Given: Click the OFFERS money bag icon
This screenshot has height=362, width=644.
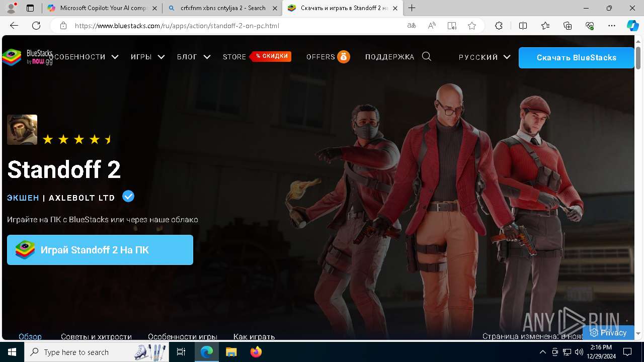Looking at the screenshot, I should [344, 57].
